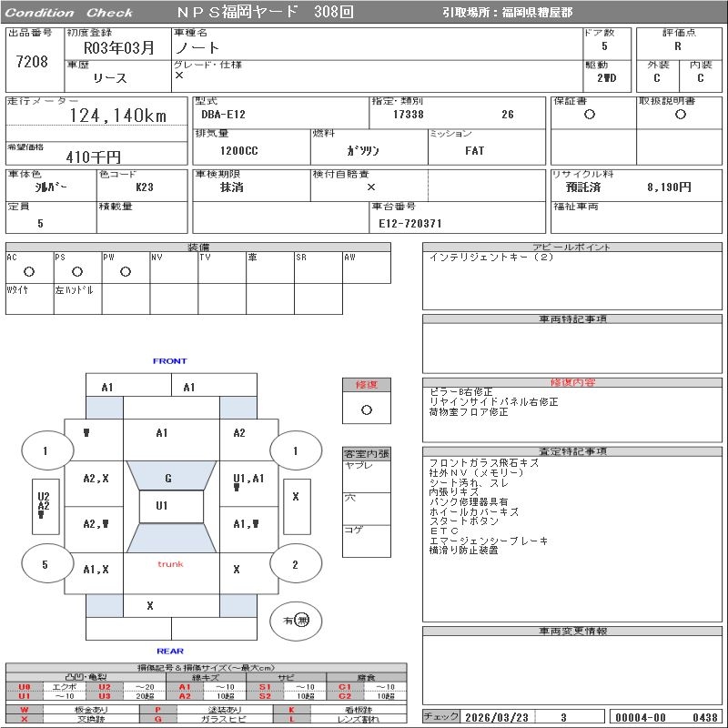Click the rear-left wheel circle numbered 5
Screen dimensions: 728x728
tap(45, 564)
